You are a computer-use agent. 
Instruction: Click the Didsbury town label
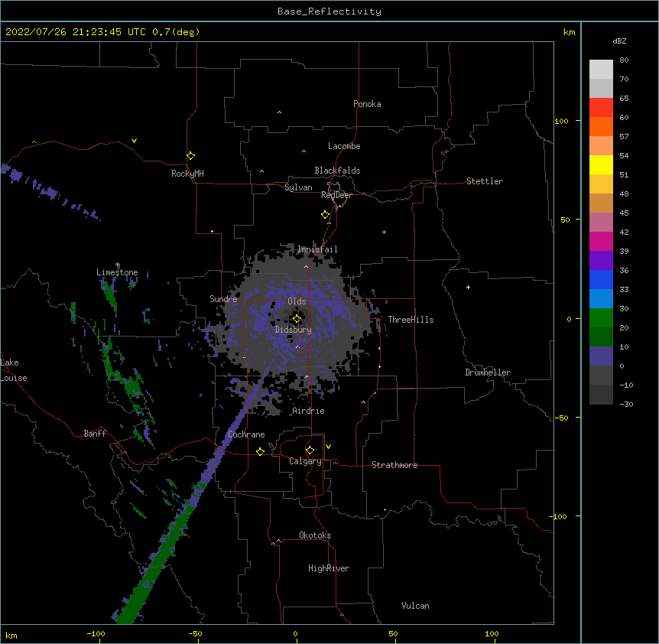[294, 330]
